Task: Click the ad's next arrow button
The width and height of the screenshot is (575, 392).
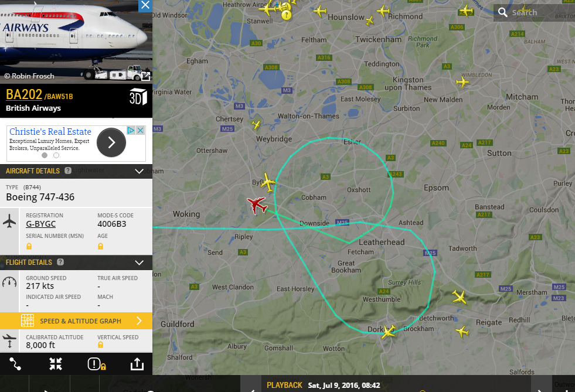Action: pos(111,142)
